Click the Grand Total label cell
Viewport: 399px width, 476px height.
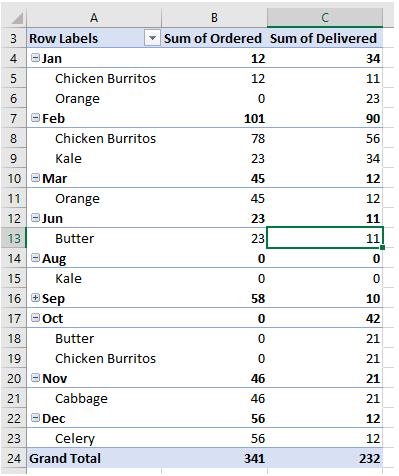[x=94, y=458]
